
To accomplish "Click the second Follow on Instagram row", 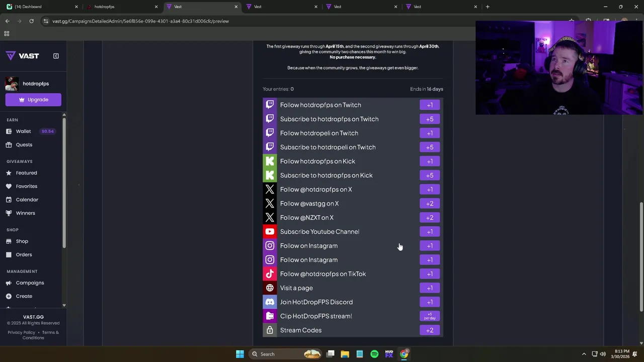I will pos(353,260).
